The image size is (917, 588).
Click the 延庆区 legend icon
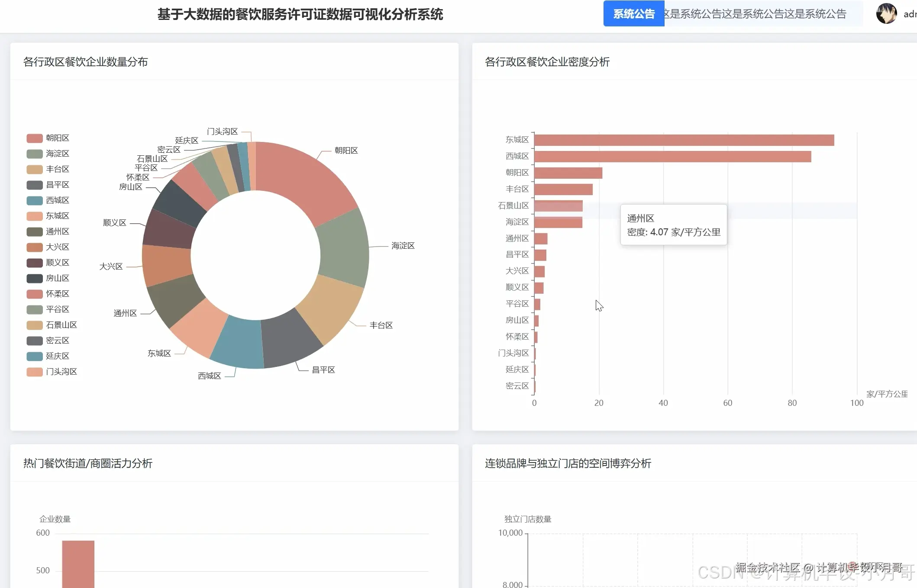click(x=34, y=356)
